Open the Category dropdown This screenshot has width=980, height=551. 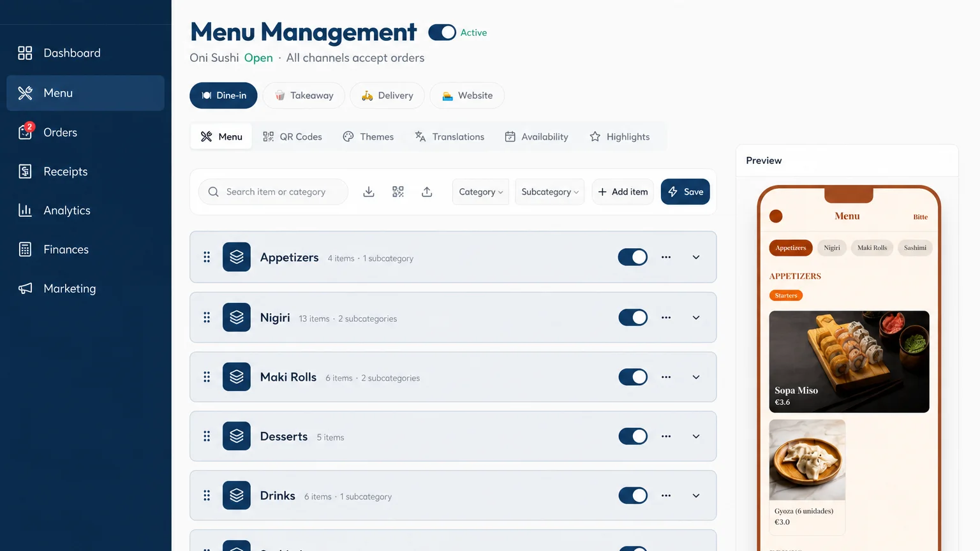click(480, 192)
